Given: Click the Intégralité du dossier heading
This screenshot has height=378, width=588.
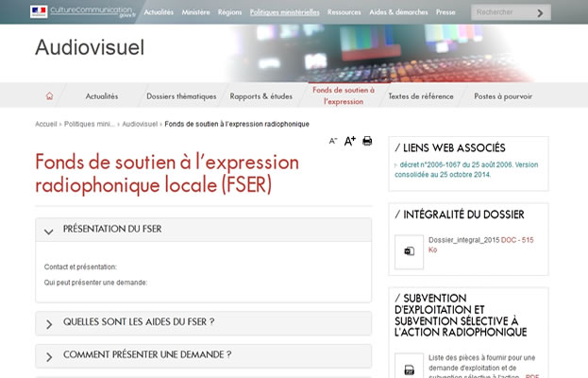Looking at the screenshot, I should pos(460,215).
